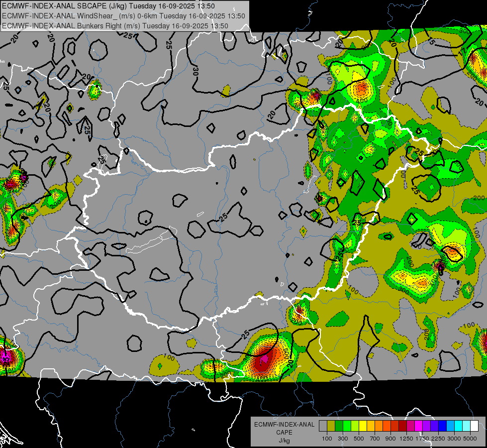
Task: Pick the pink-magenta swatch right of 1250
Action: pos(410,426)
